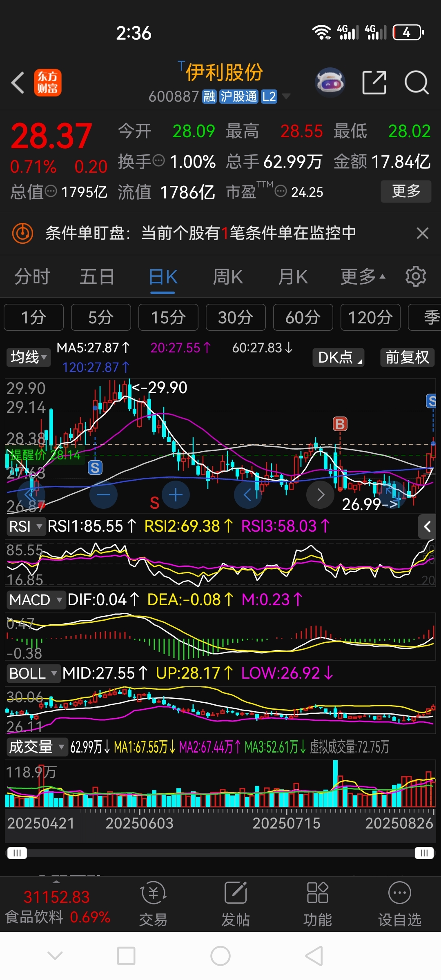Screen dimensions: 441x980
Task: Open the BOLL indicator dropdown
Action: [33, 673]
